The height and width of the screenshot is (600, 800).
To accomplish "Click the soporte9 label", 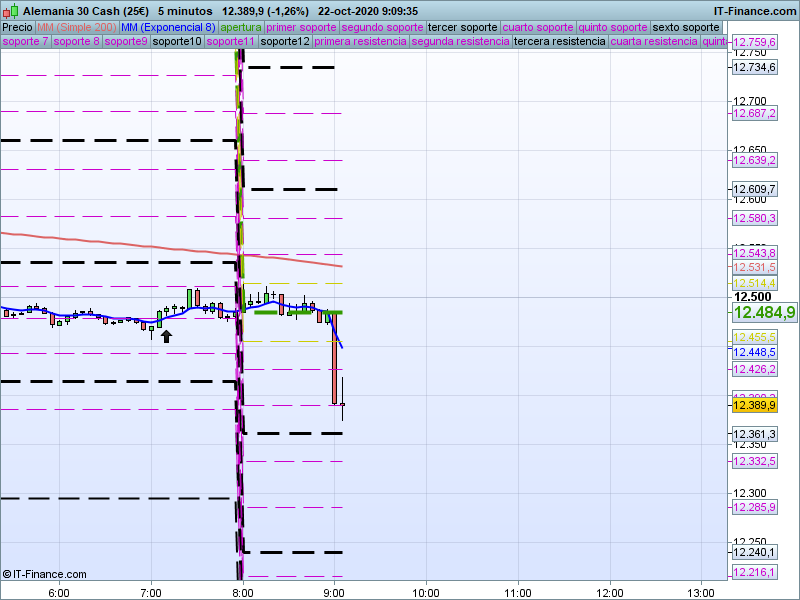I will 126,41.
